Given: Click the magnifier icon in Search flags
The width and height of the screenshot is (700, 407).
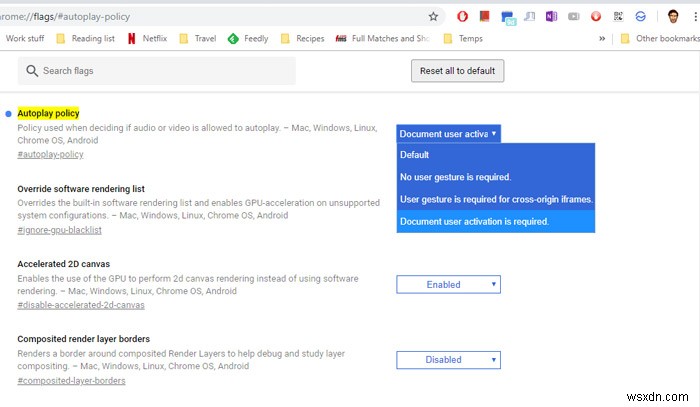Looking at the screenshot, I should (x=32, y=71).
